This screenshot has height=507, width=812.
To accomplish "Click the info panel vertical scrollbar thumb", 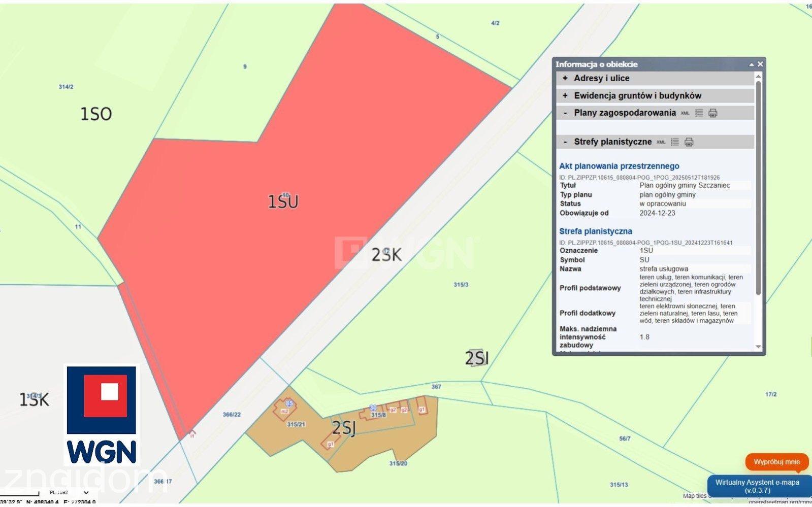I will 758,188.
